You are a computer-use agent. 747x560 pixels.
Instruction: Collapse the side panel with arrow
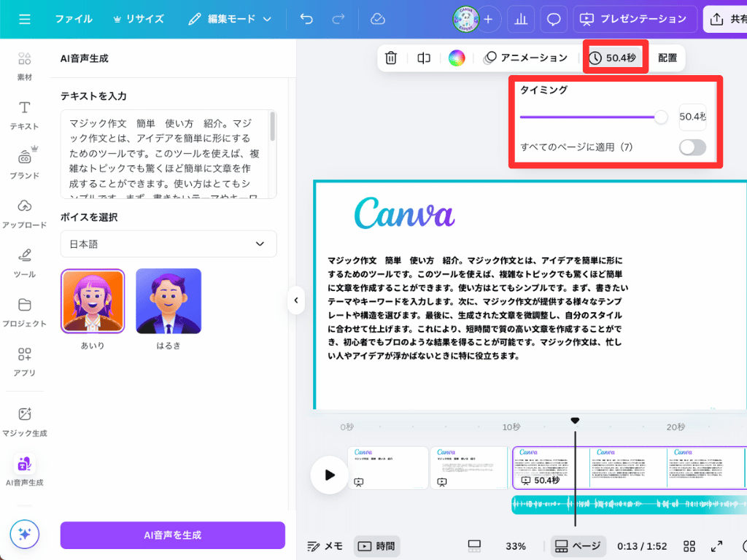point(296,300)
